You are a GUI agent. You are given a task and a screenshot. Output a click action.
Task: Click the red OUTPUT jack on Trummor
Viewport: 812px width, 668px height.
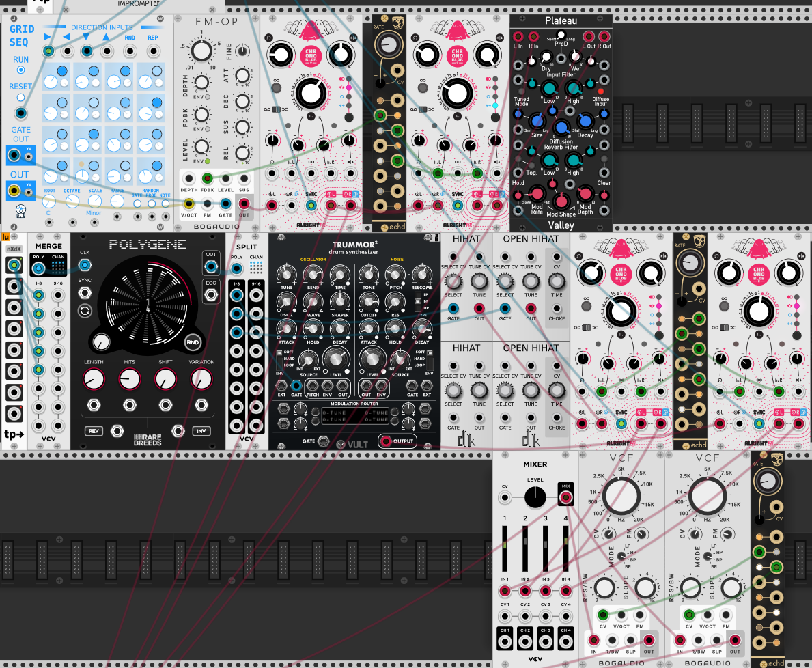point(385,441)
